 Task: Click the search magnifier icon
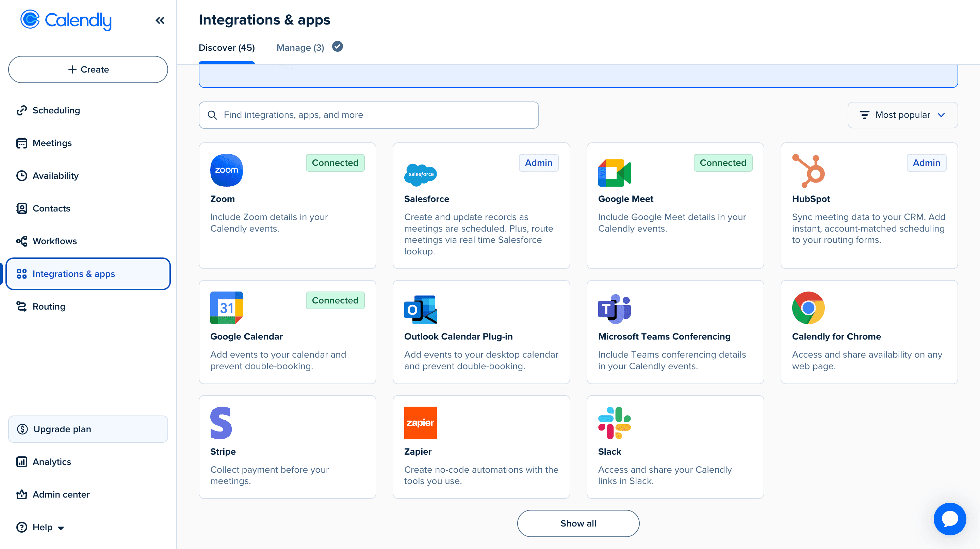coord(212,115)
